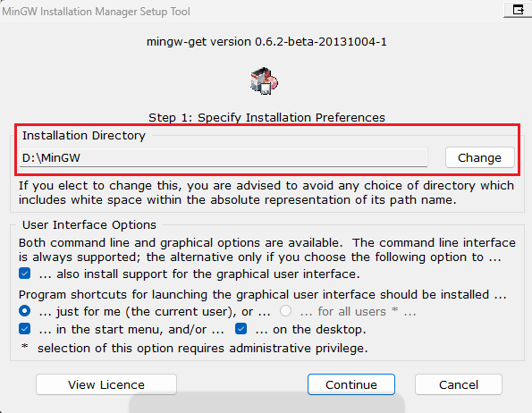Click the MinGW installer package icon
Screen dimensions: 532x413
[x=265, y=81]
